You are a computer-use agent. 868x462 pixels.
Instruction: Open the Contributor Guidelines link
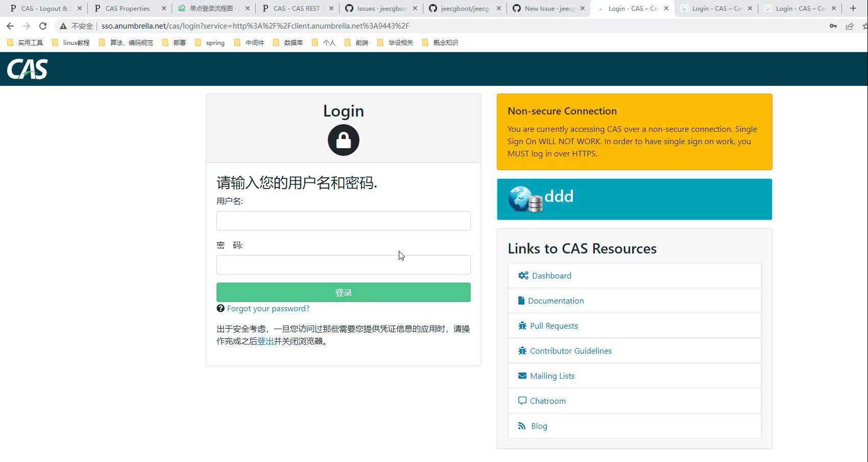571,351
